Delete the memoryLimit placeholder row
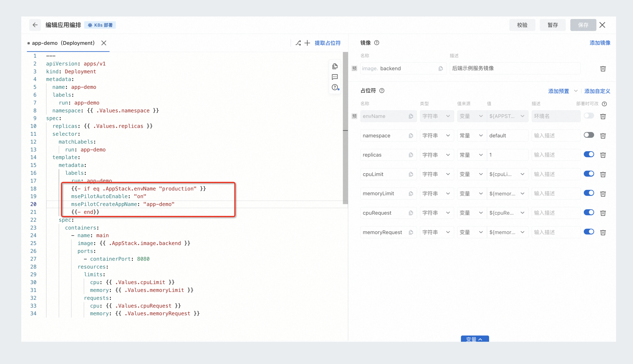The width and height of the screenshot is (633, 364). point(603,194)
